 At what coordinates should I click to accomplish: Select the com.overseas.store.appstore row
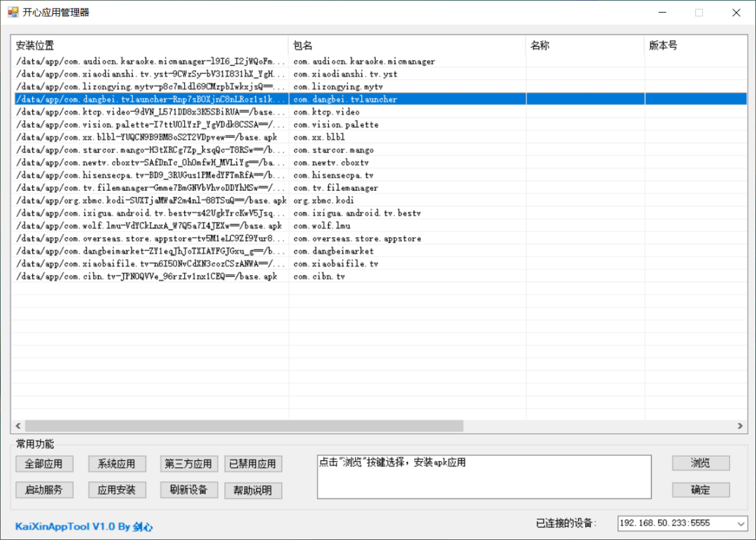379,239
